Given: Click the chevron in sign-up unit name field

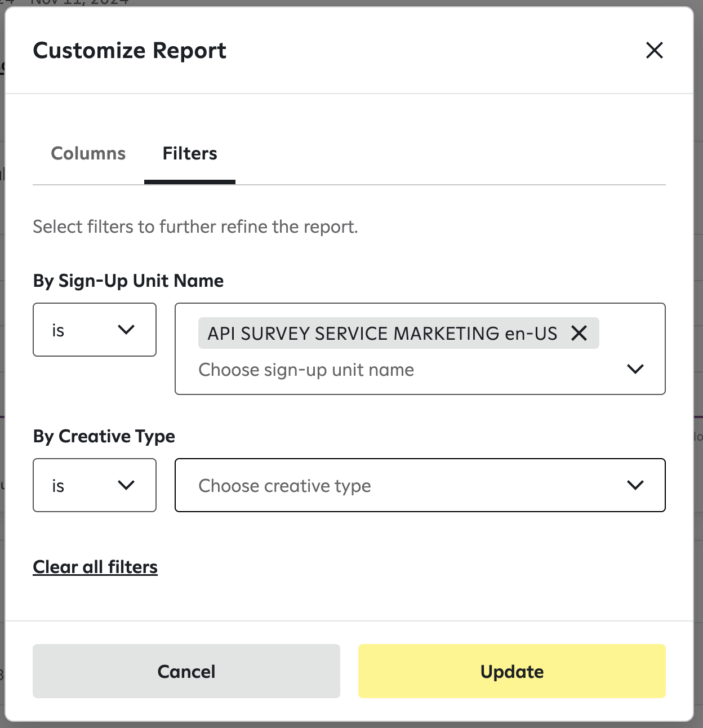Looking at the screenshot, I should pos(635,369).
